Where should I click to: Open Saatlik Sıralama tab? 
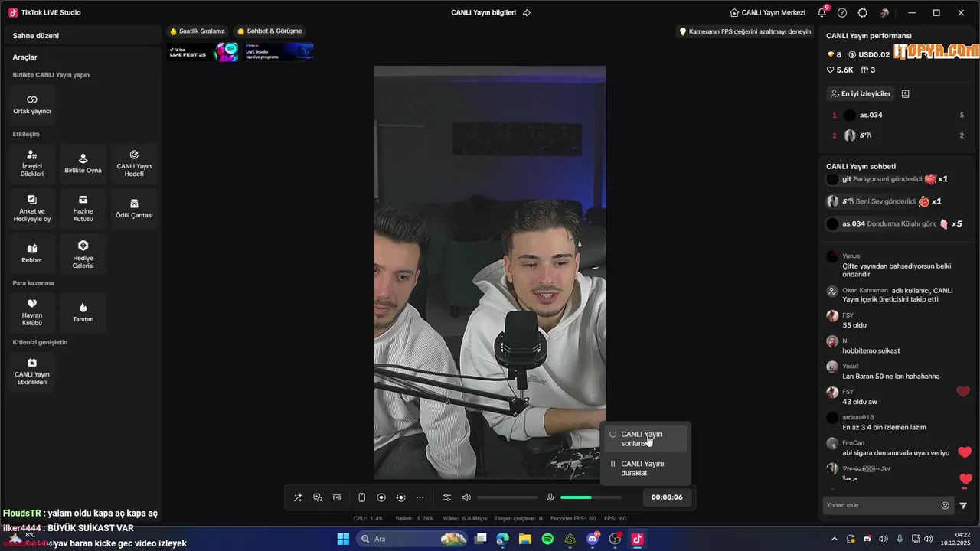pos(198,31)
